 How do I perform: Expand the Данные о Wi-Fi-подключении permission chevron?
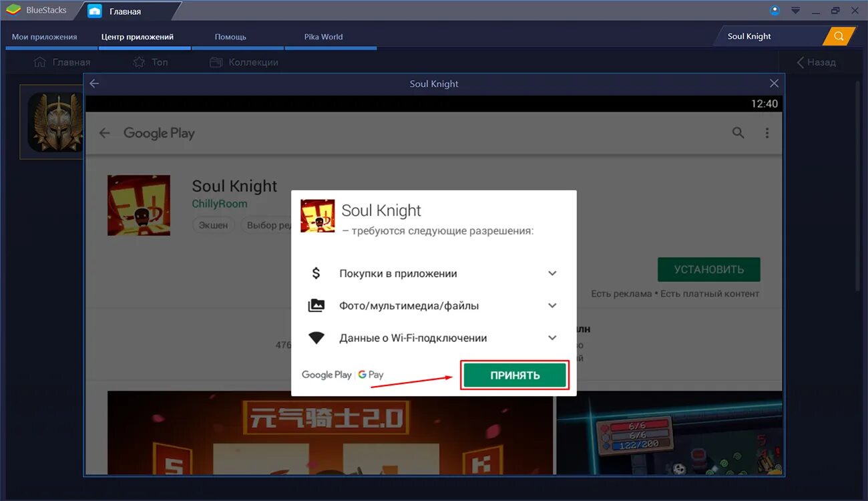[552, 338]
